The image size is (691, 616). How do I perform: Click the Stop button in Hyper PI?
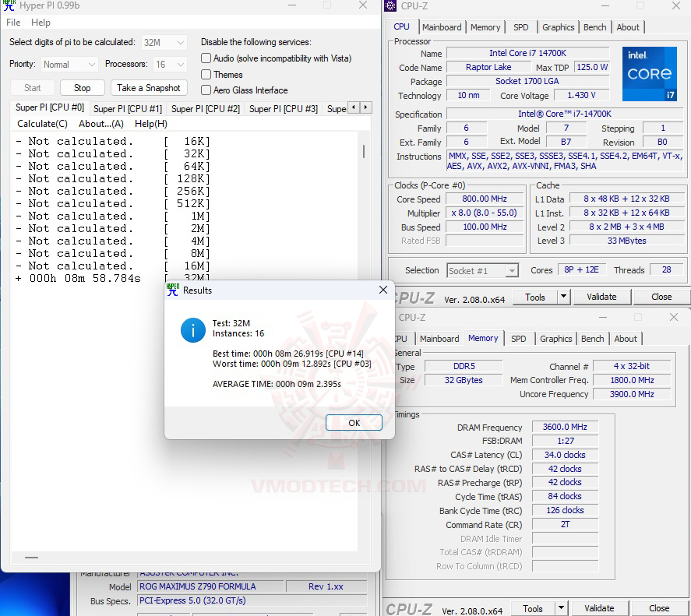click(x=82, y=88)
